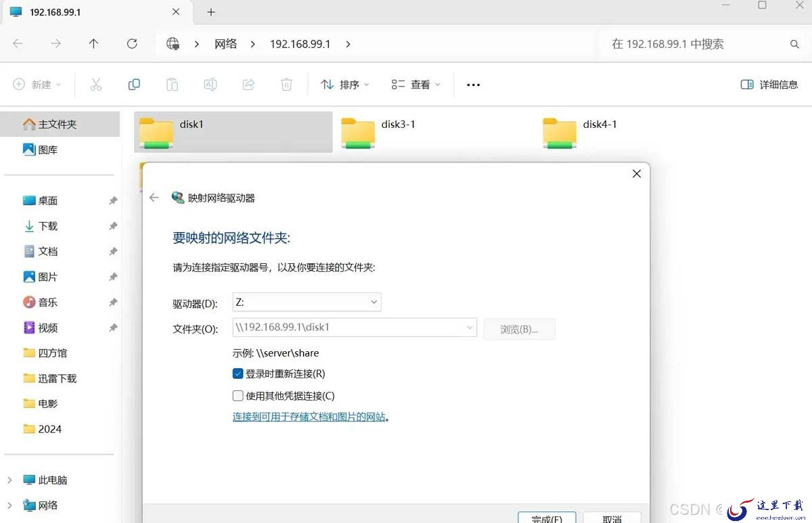Uncheck 登录时重新连接(R) checkbox
This screenshot has width=812, height=523.
pyautogui.click(x=238, y=373)
